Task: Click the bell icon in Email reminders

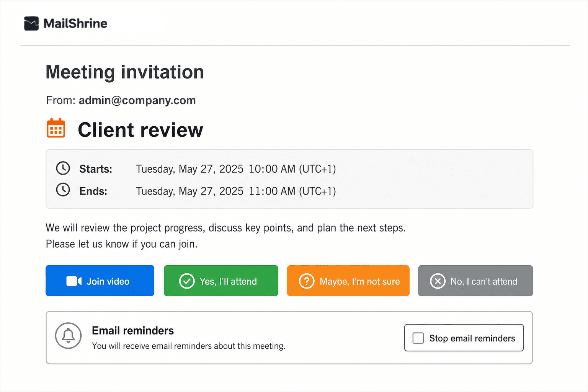Action: [x=69, y=336]
